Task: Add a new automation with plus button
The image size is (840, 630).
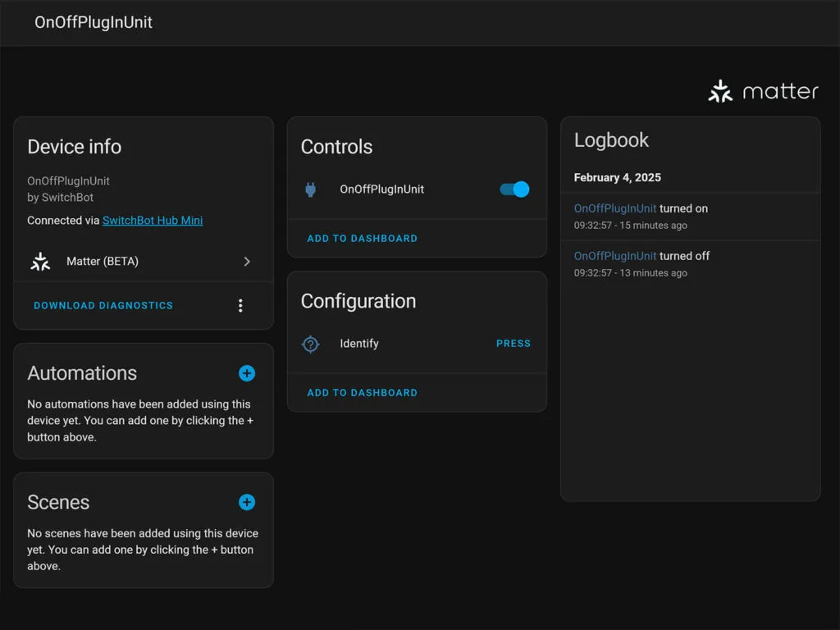Action: pyautogui.click(x=246, y=373)
